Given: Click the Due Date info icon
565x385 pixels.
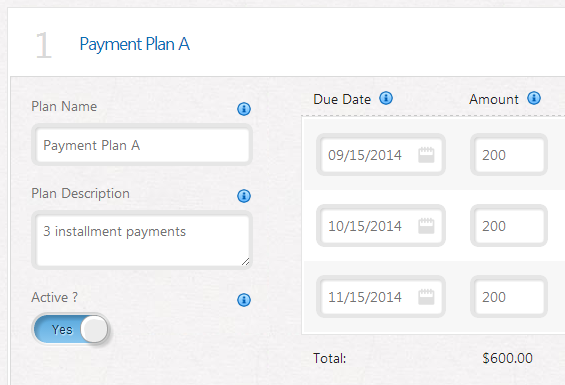Looking at the screenshot, I should pyautogui.click(x=386, y=98).
